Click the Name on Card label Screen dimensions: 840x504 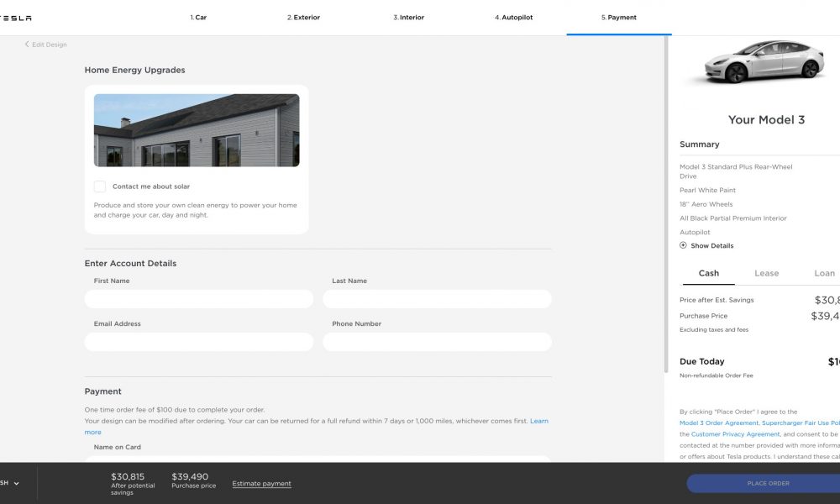tap(118, 447)
